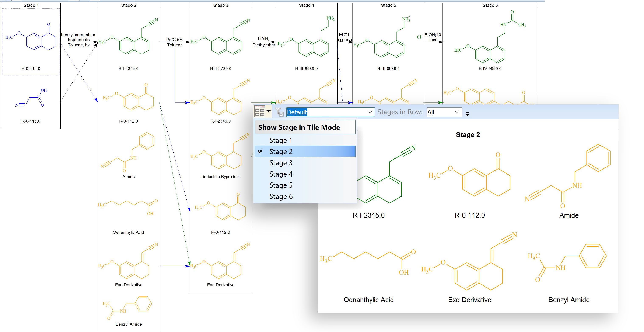Click the toolbar overflow options arrow
Image resolution: width=644 pixels, height=332 pixels.
click(467, 114)
